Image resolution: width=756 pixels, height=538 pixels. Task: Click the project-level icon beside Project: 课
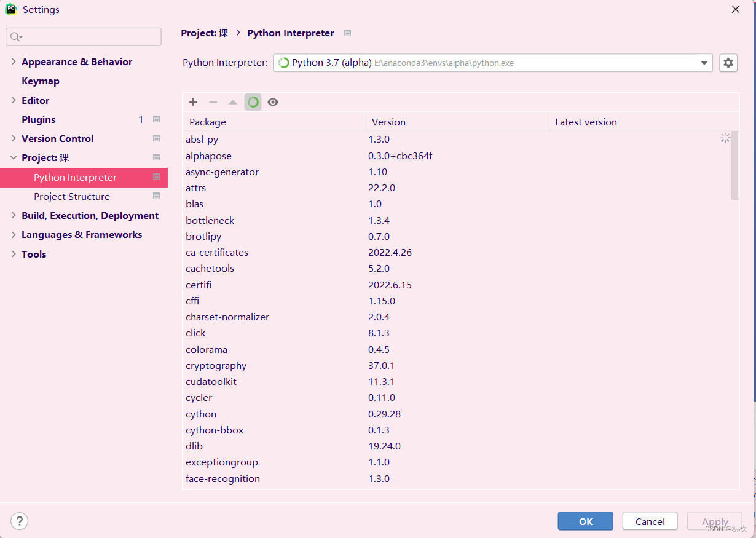coord(156,157)
